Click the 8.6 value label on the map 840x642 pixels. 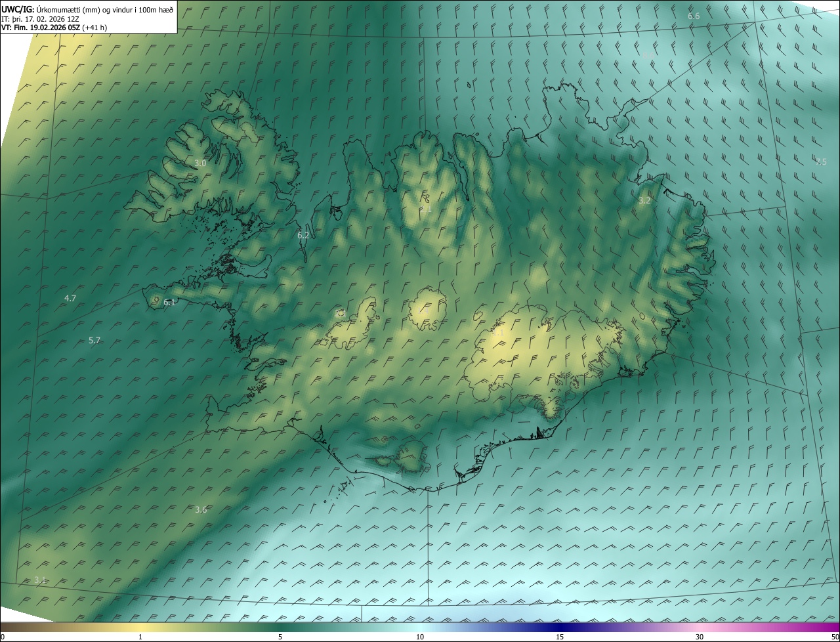coord(648,55)
